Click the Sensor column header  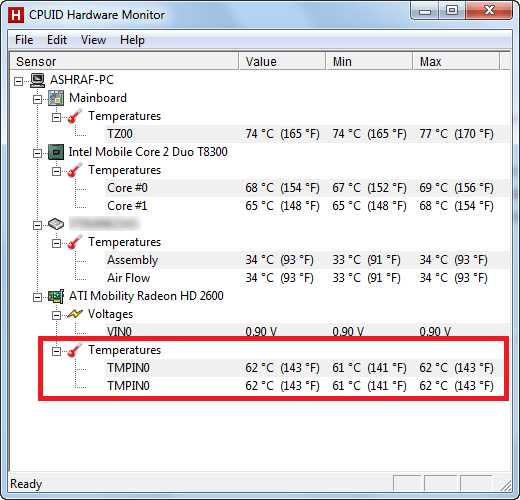[x=124, y=61]
